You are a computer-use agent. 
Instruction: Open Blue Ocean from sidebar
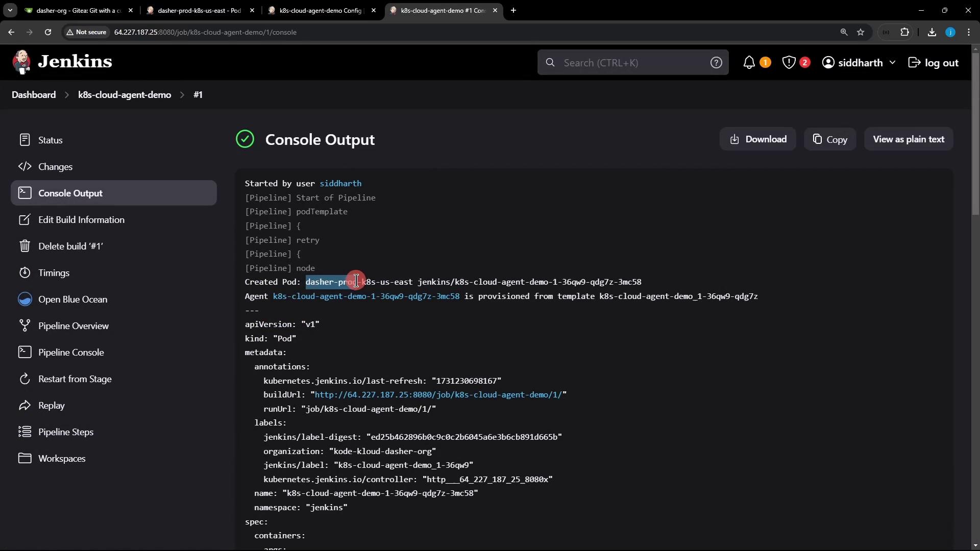tap(72, 299)
